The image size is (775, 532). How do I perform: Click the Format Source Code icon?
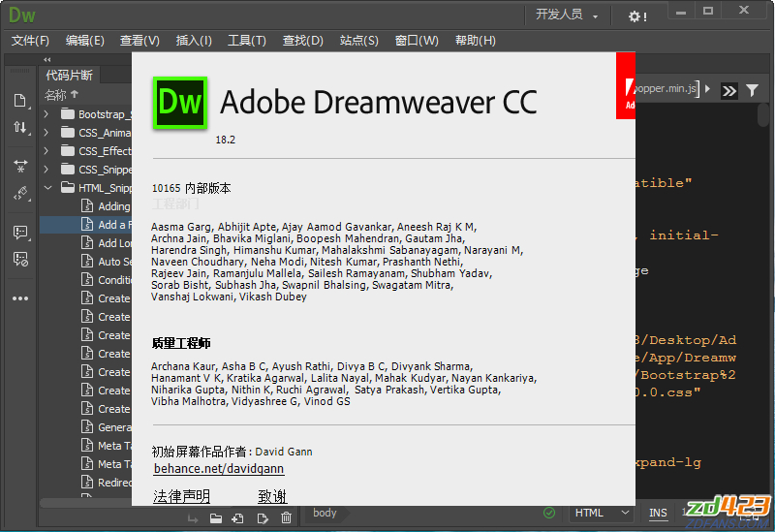(20, 193)
